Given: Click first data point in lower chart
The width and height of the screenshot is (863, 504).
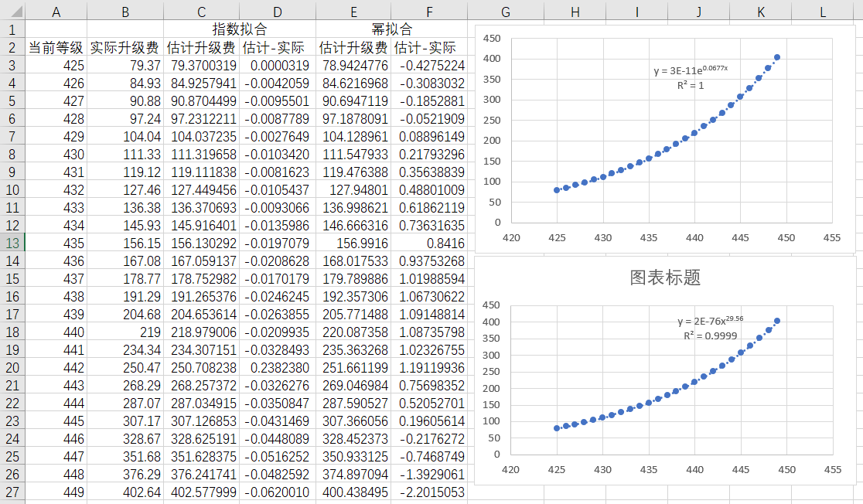Looking at the screenshot, I should click(557, 428).
